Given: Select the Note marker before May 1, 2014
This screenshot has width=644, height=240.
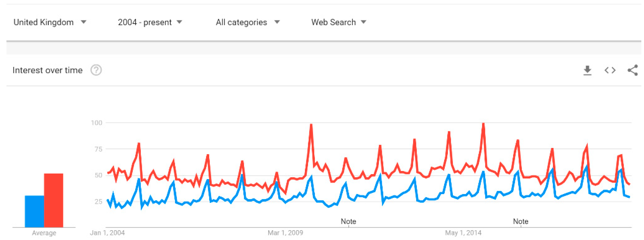Looking at the screenshot, I should [348, 222].
